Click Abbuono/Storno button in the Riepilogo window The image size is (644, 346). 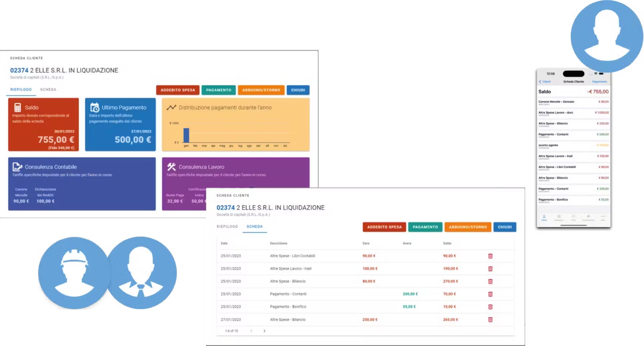point(261,90)
